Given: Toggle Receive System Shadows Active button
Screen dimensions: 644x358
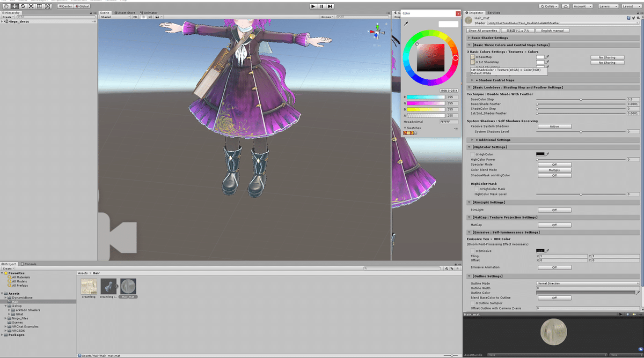Looking at the screenshot, I should 554,126.
